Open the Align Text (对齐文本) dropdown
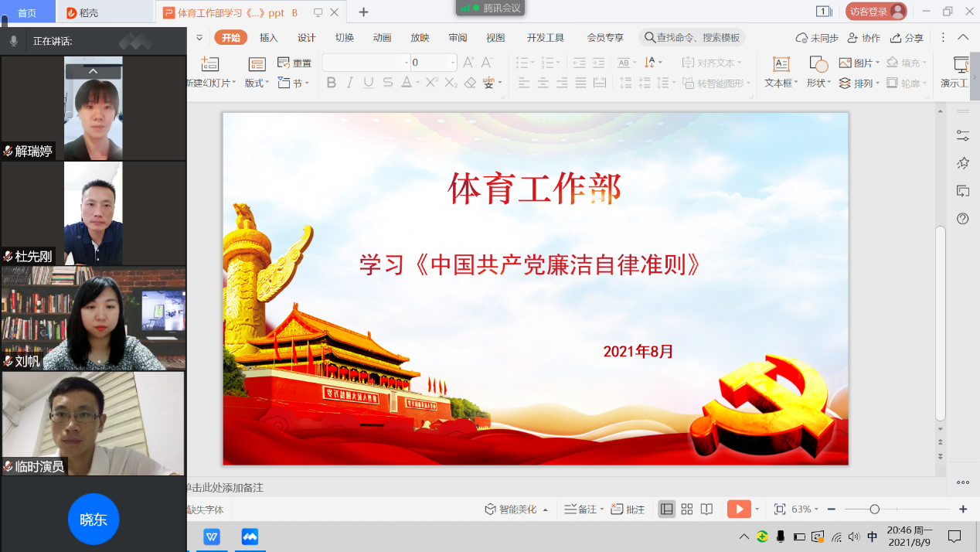 (712, 63)
